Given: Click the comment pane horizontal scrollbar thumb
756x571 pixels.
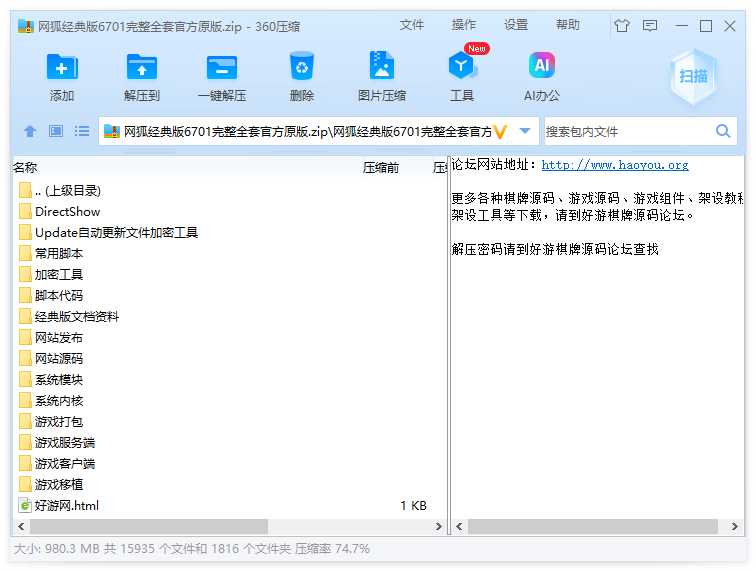Looking at the screenshot, I should click(593, 526).
